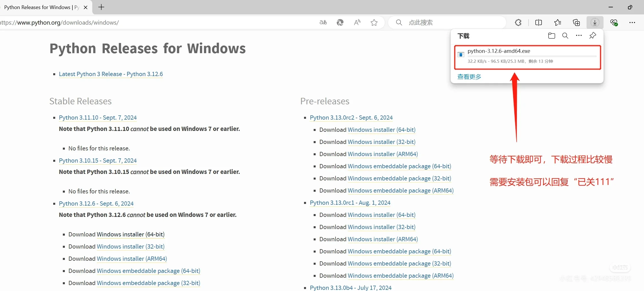Click the download progress bar for python-3.12.6-amd64.exe
This screenshot has height=291, width=644.
coord(532,56)
